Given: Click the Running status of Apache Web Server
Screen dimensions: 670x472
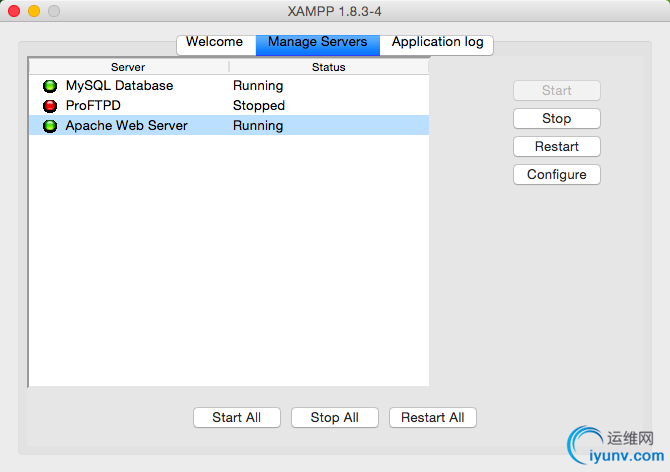Looking at the screenshot, I should tap(258, 126).
